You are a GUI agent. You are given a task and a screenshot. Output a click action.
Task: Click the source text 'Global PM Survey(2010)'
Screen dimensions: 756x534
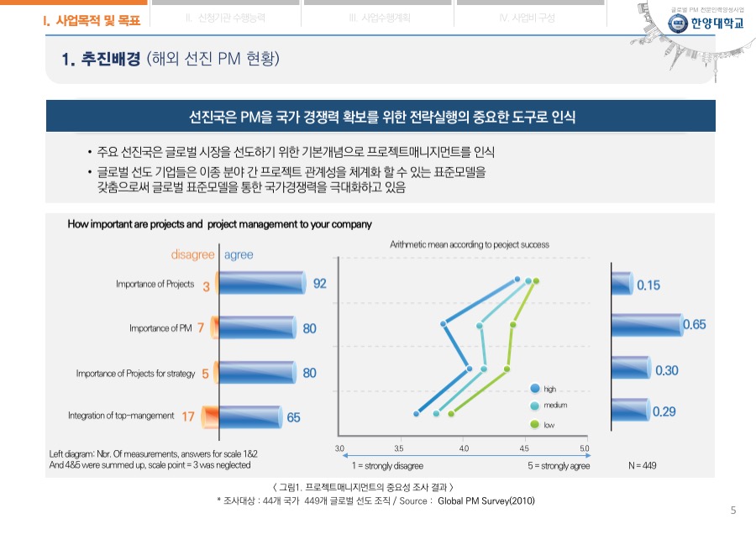pyautogui.click(x=486, y=500)
